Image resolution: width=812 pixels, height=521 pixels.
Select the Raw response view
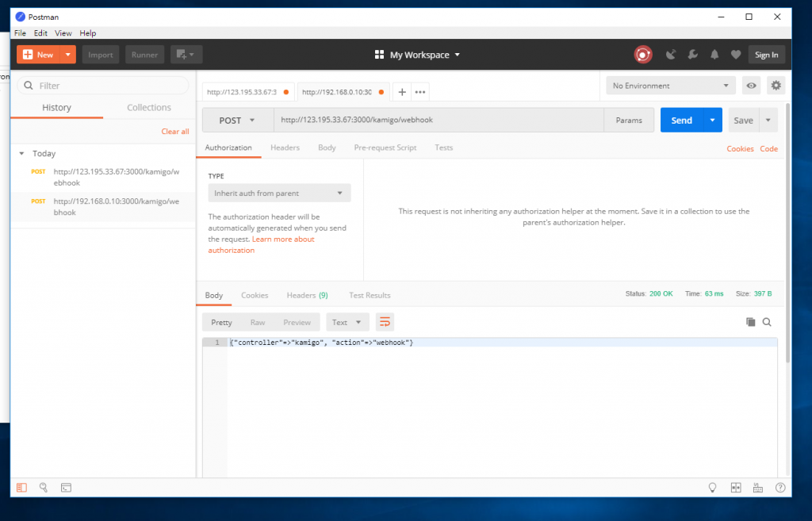click(x=258, y=322)
